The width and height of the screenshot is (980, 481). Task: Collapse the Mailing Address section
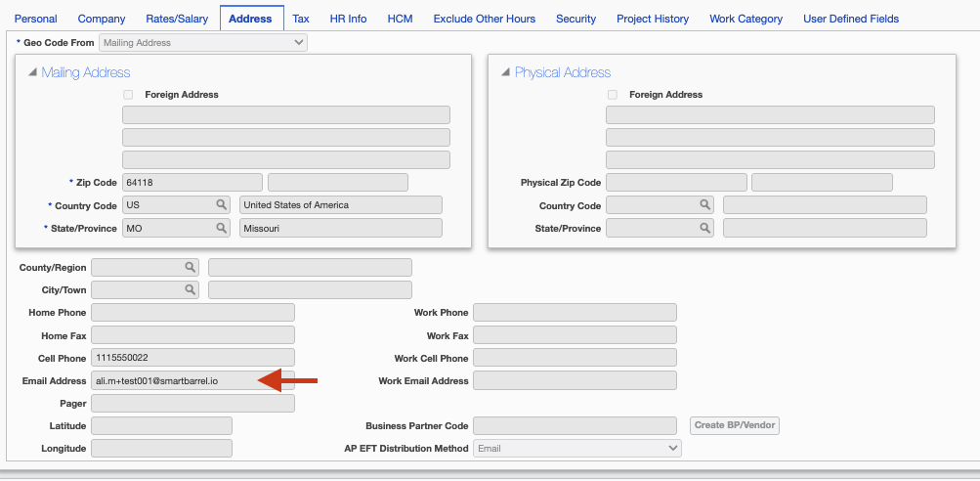(x=33, y=72)
